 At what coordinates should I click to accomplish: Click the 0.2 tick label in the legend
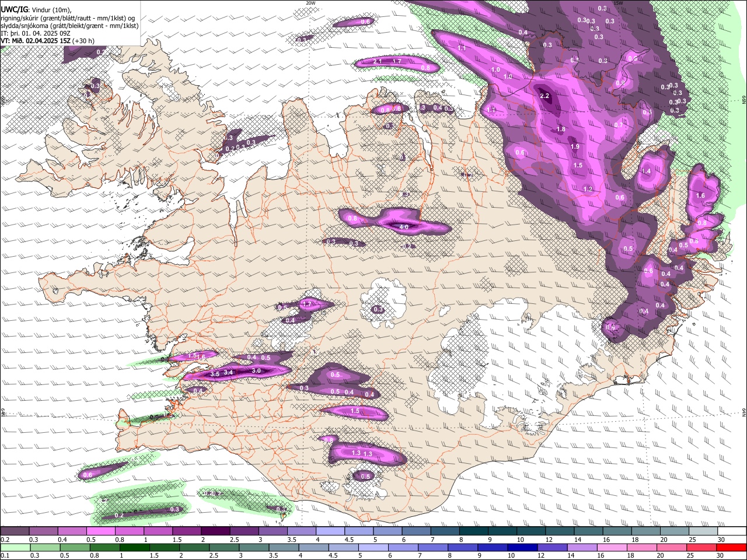pyautogui.click(x=4, y=540)
